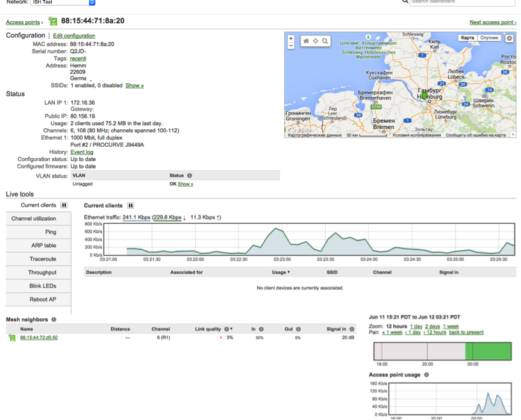Image resolution: width=521 pixels, height=420 pixels.
Task: Click the dashboard search magnifier icon
Action: [x=405, y=1]
